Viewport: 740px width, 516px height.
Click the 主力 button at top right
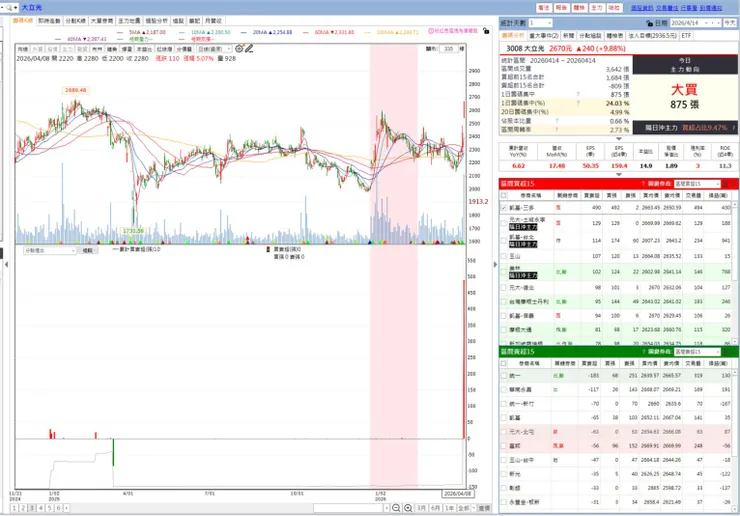point(597,8)
